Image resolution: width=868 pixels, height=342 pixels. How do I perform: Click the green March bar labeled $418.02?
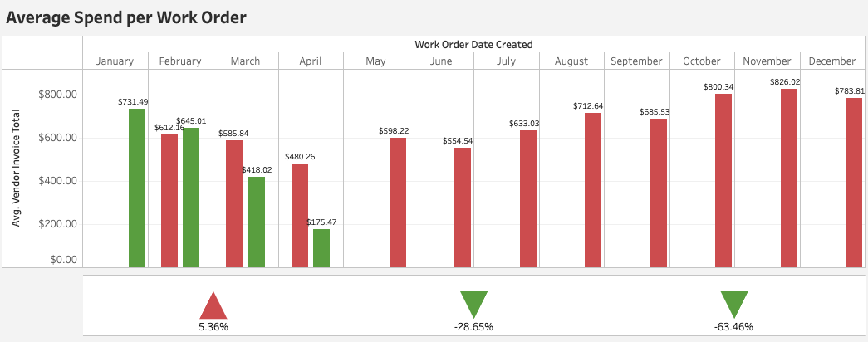256,222
